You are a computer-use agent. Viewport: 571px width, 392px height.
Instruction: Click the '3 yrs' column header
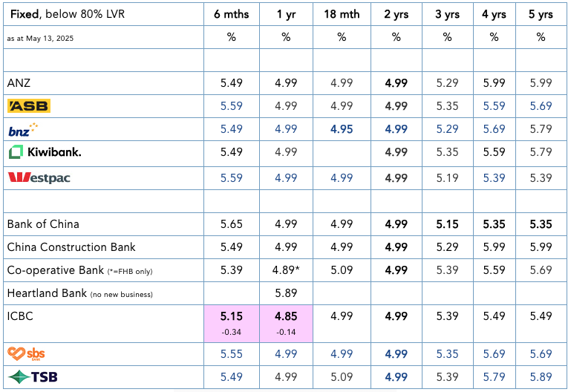[447, 14]
